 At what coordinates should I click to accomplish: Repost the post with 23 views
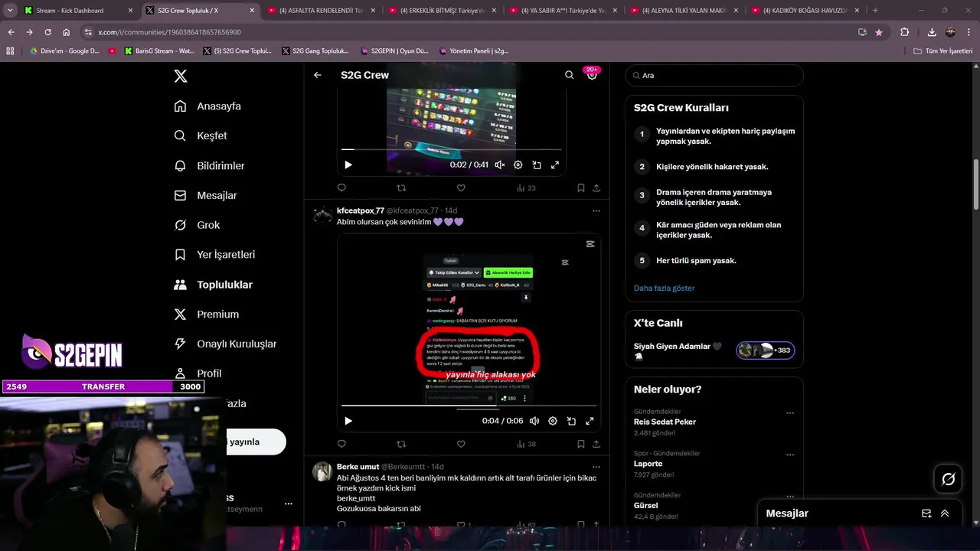point(401,187)
